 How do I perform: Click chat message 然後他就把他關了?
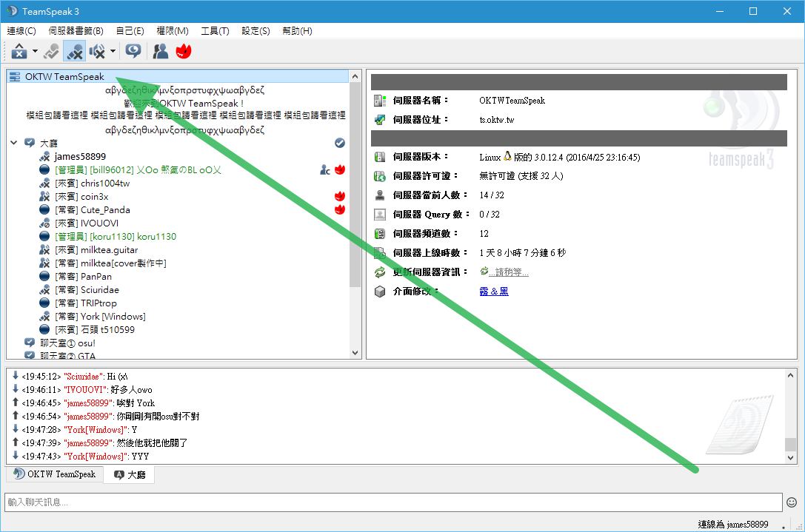click(152, 442)
